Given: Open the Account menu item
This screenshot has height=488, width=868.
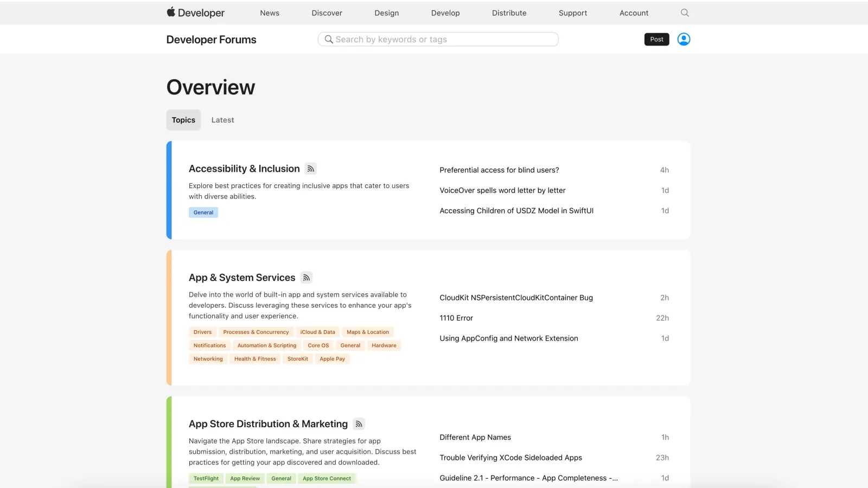Looking at the screenshot, I should pos(634,13).
